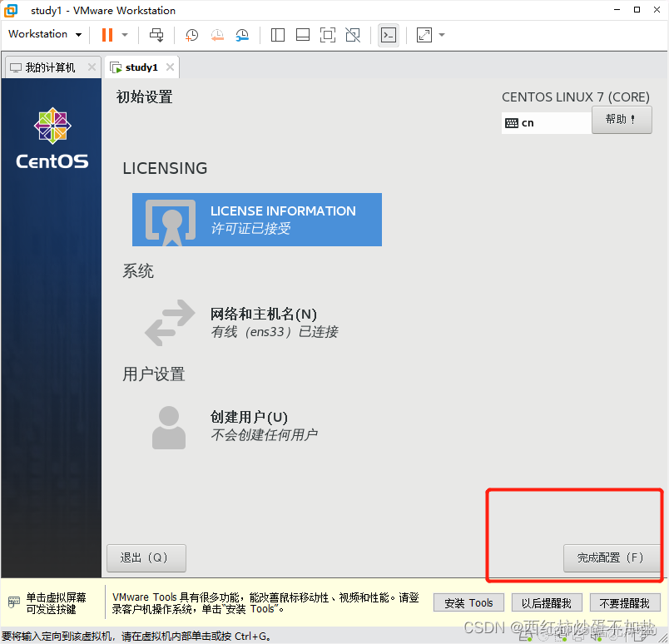Click 有线（ens33）已连接 status text
This screenshot has width=669, height=644.
[275, 332]
